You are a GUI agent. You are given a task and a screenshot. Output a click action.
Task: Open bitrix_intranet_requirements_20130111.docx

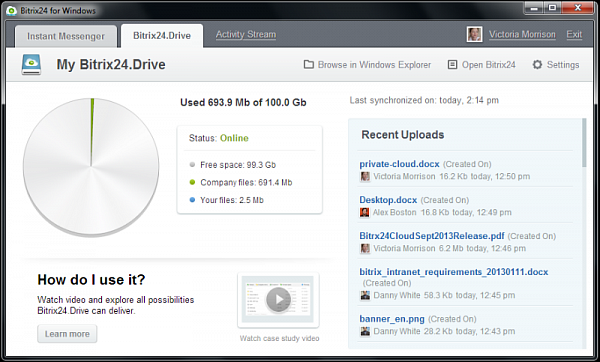[454, 272]
